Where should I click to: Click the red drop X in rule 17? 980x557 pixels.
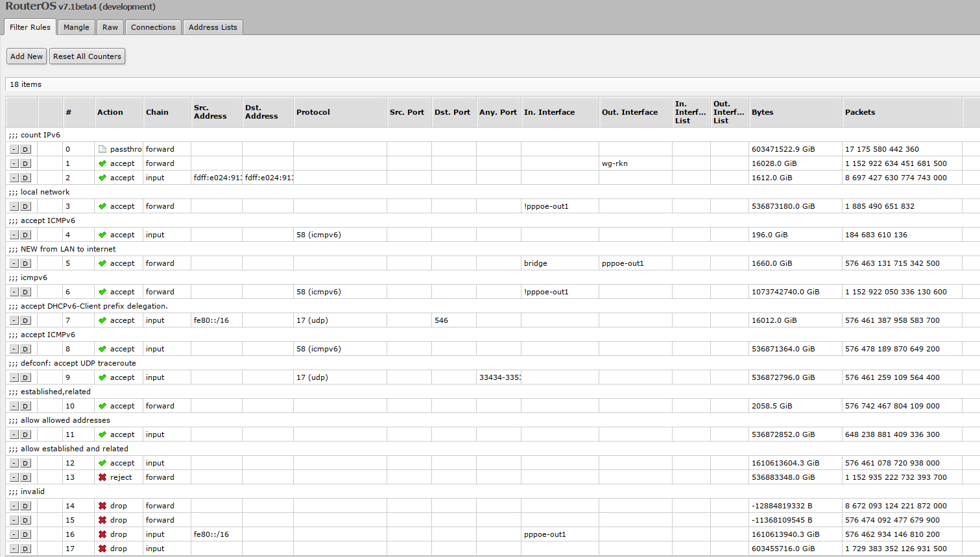pyautogui.click(x=102, y=549)
